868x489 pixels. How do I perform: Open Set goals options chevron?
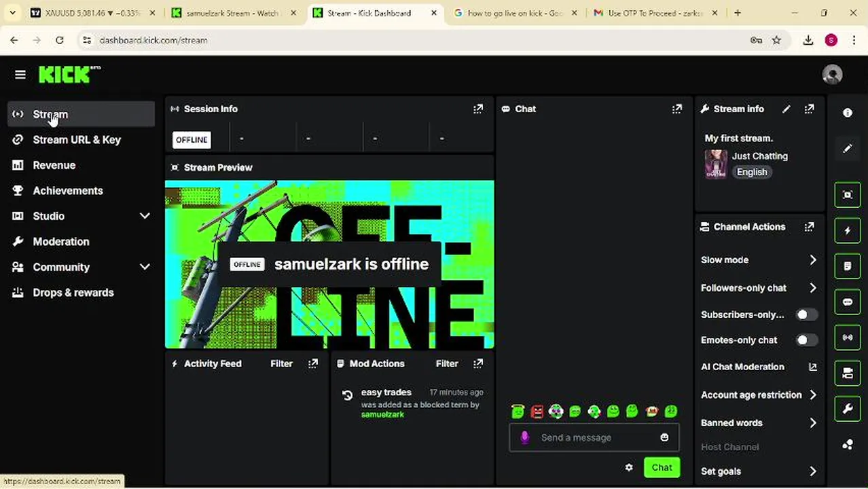pos(813,471)
